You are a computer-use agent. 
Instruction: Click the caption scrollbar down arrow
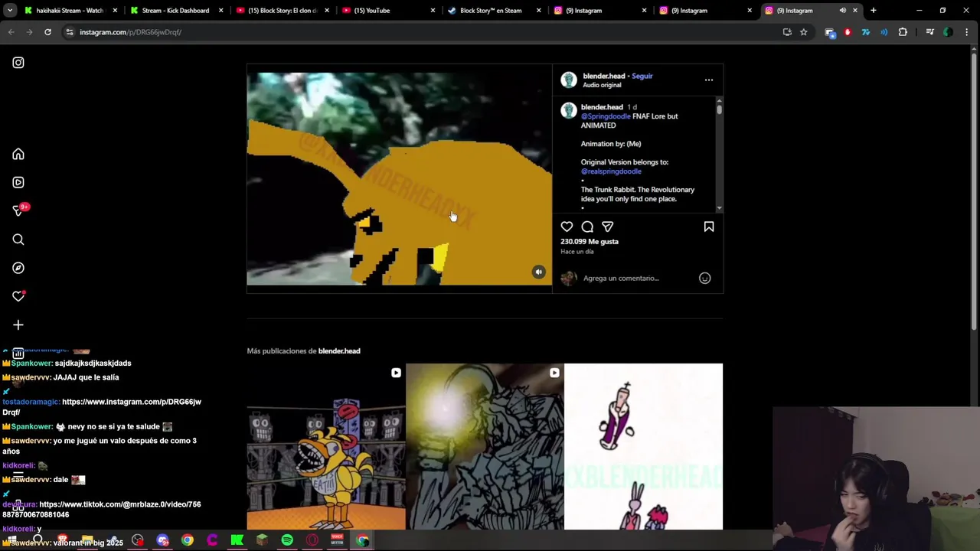(x=719, y=209)
